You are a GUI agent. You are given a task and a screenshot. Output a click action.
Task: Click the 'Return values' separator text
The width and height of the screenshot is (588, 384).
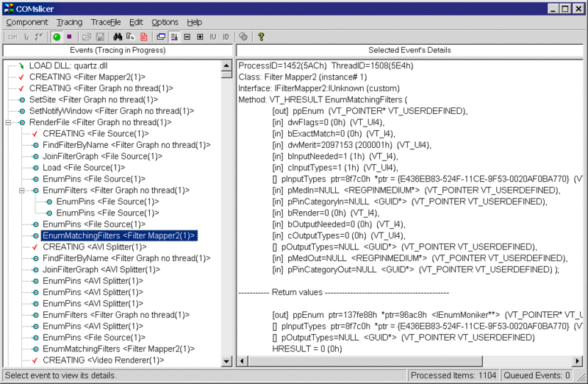[297, 292]
